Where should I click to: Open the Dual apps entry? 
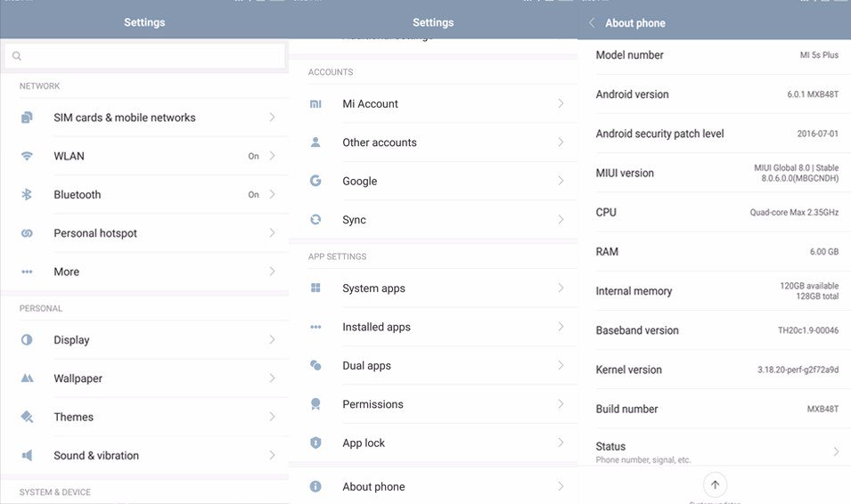click(366, 366)
